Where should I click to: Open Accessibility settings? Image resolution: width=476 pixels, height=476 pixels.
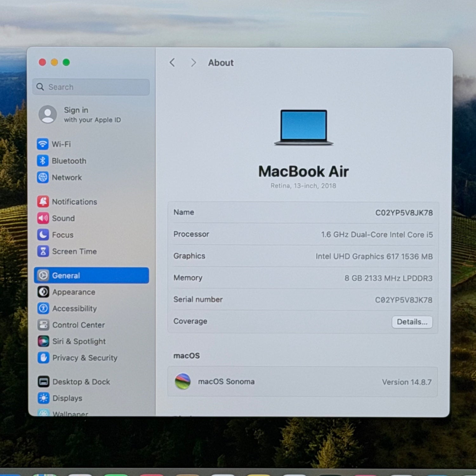[x=67, y=308]
